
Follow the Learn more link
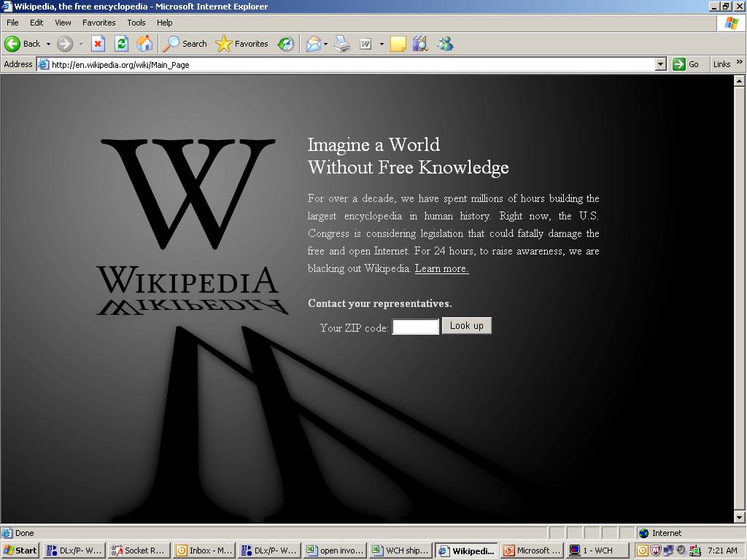pos(441,268)
